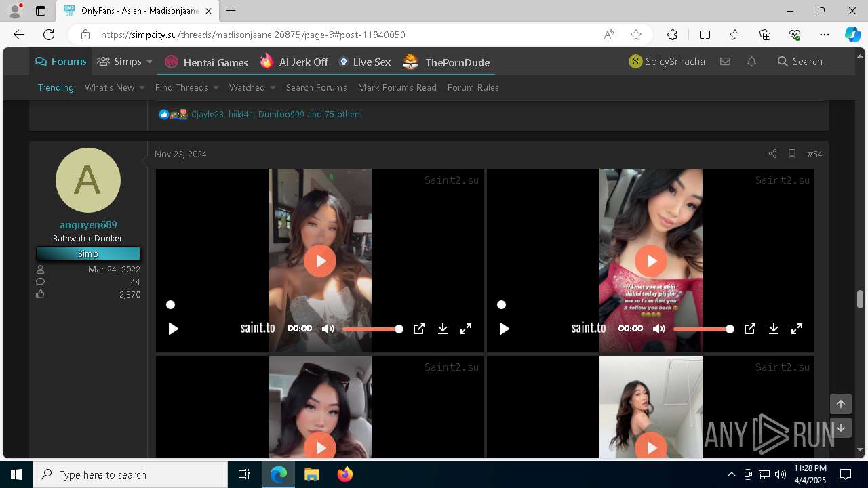Open the Hentai Games nav link

pyautogui.click(x=206, y=62)
